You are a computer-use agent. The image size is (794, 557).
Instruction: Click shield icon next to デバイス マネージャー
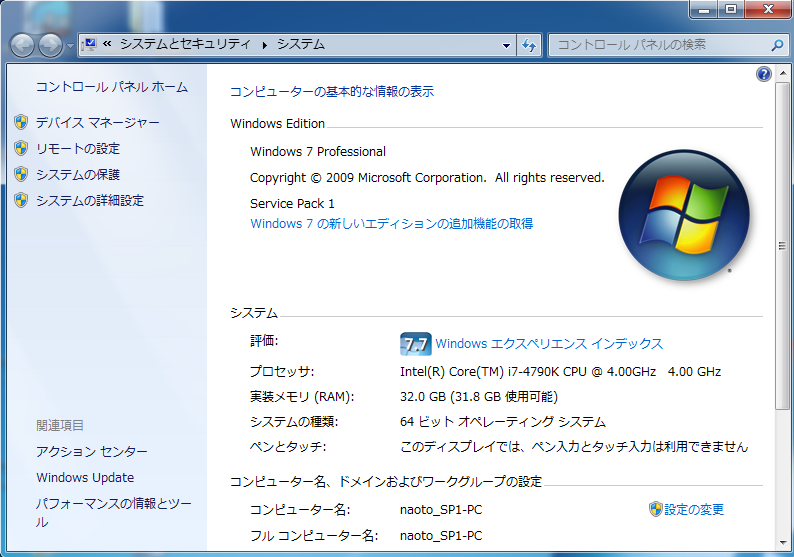click(21, 122)
